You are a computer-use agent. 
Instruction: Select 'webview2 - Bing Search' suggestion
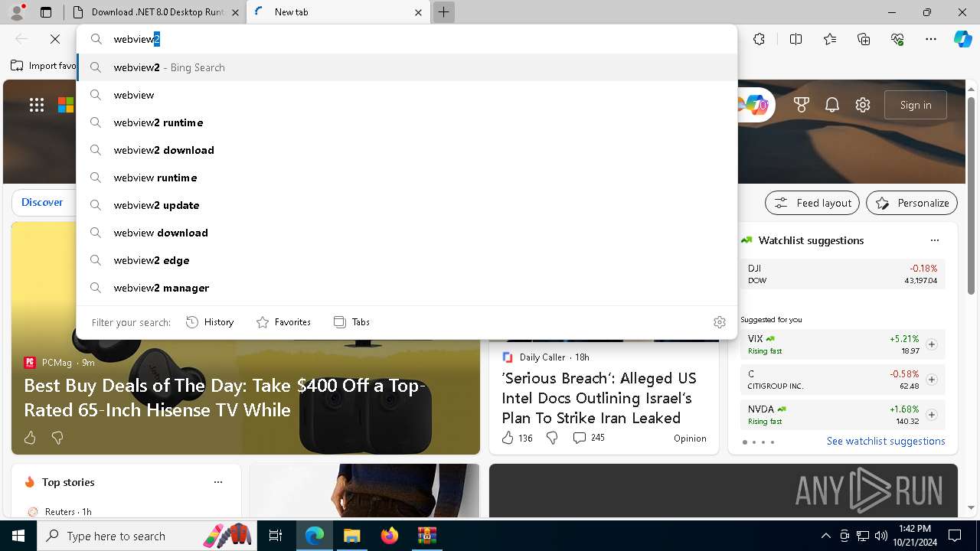[x=407, y=67]
